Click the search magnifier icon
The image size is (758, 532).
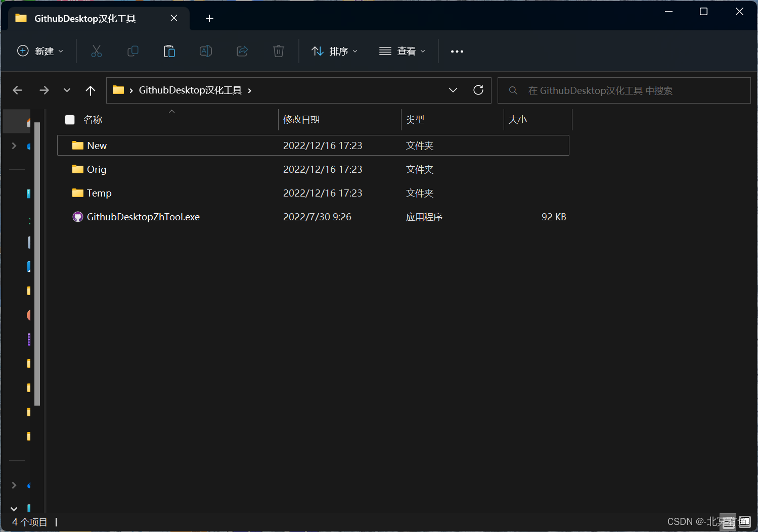[x=513, y=90]
